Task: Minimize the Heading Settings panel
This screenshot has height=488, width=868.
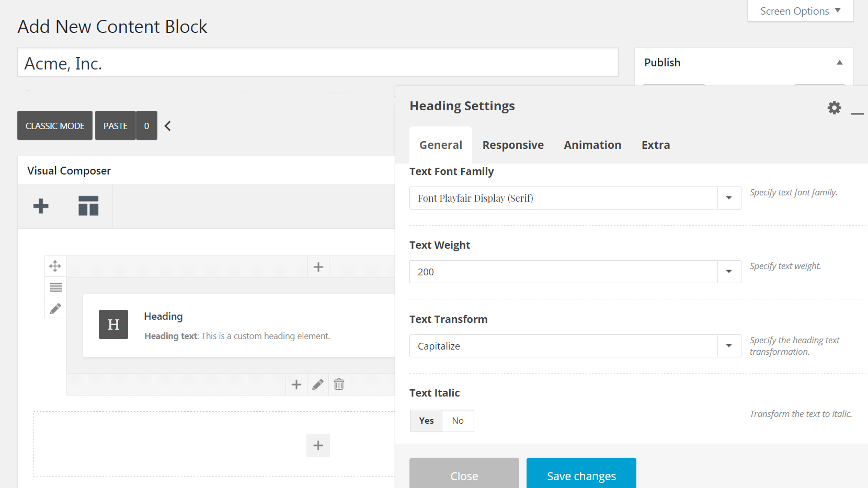Action: click(857, 113)
